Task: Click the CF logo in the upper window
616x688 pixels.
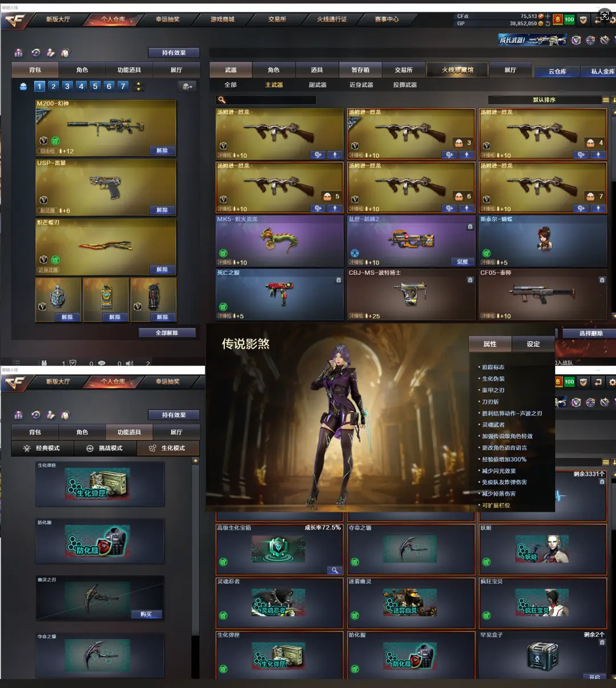Action: point(15,21)
